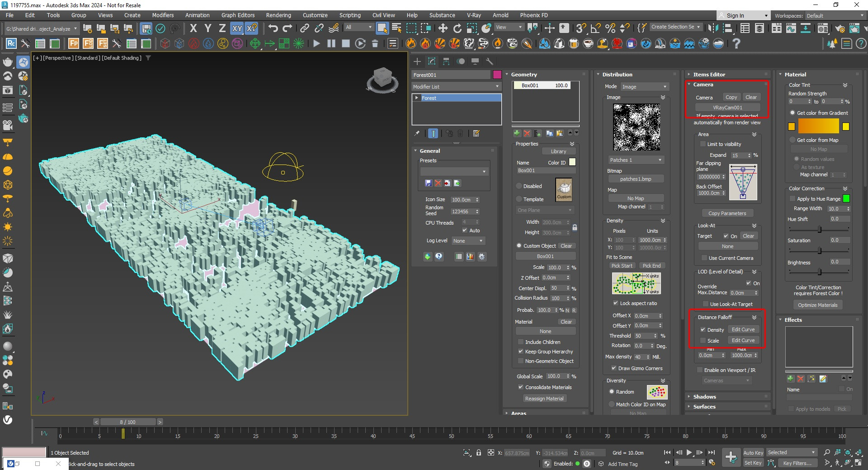This screenshot has width=868, height=470.
Task: Open the Distribution Mode dropdown
Action: [x=644, y=87]
